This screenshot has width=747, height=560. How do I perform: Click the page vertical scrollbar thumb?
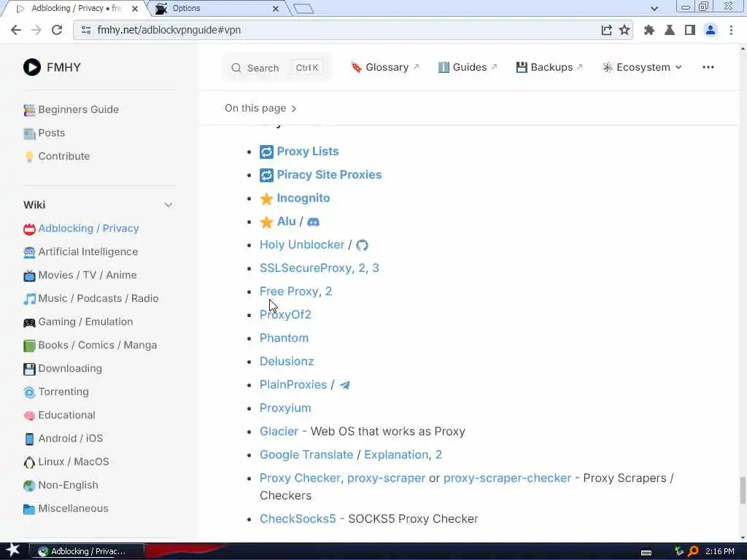pyautogui.click(x=743, y=490)
